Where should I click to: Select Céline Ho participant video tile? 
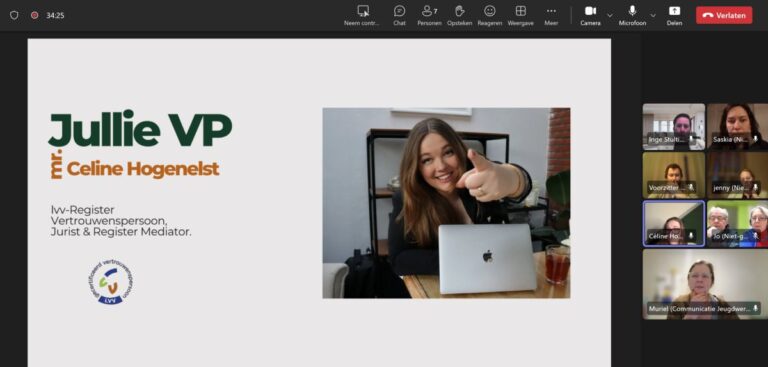[673, 223]
